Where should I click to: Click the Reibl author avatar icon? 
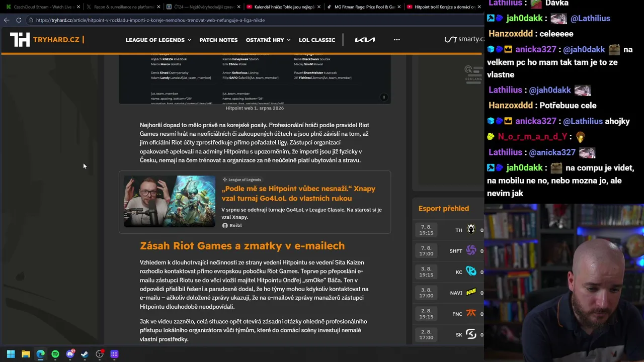point(225,225)
